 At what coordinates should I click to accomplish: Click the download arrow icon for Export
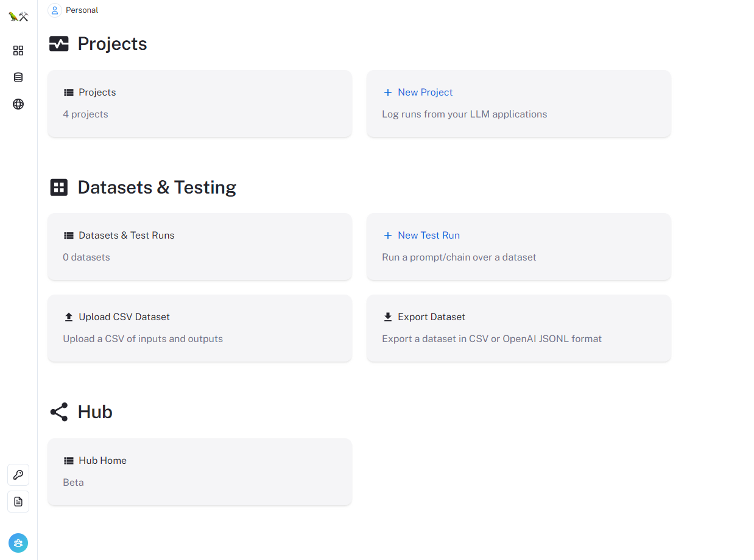[x=388, y=317]
